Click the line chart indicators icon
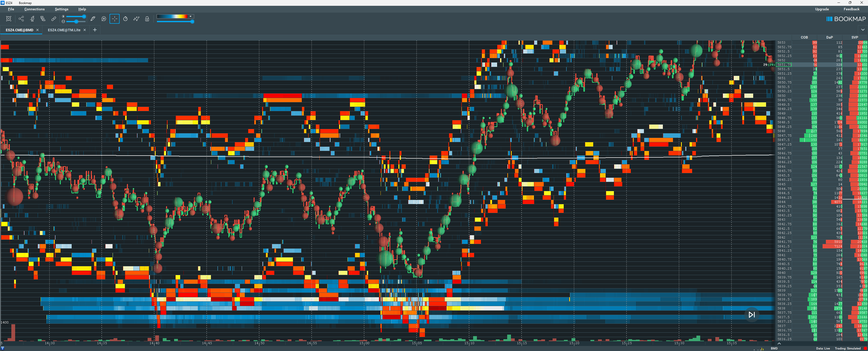Image resolution: width=868 pixels, height=351 pixels. (x=136, y=19)
